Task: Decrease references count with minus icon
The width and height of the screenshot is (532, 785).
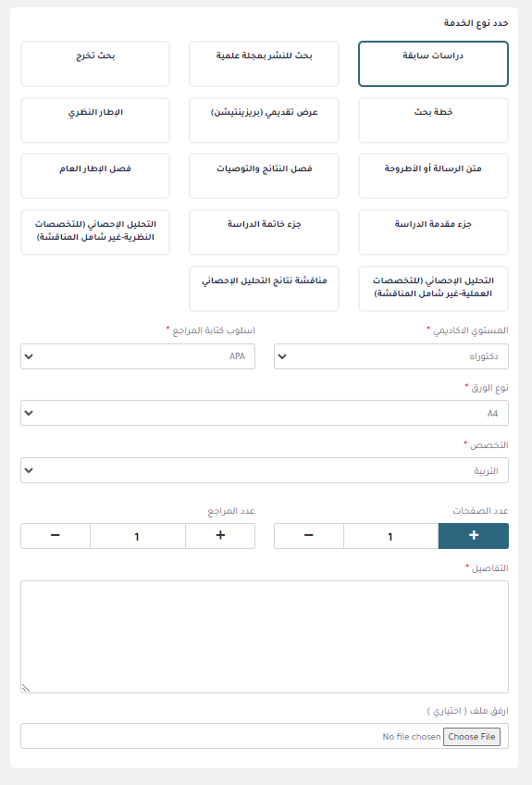Action: click(56, 536)
